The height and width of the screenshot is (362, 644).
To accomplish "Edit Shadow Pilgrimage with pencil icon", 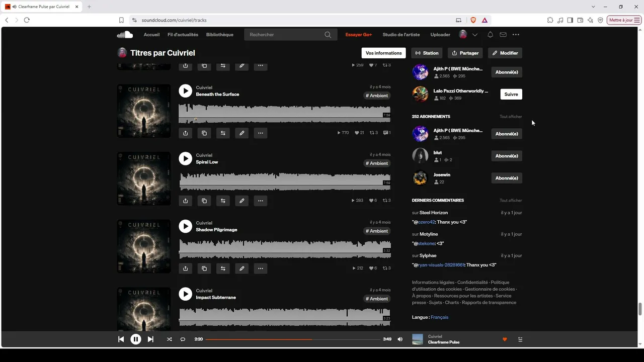I will pos(242,268).
